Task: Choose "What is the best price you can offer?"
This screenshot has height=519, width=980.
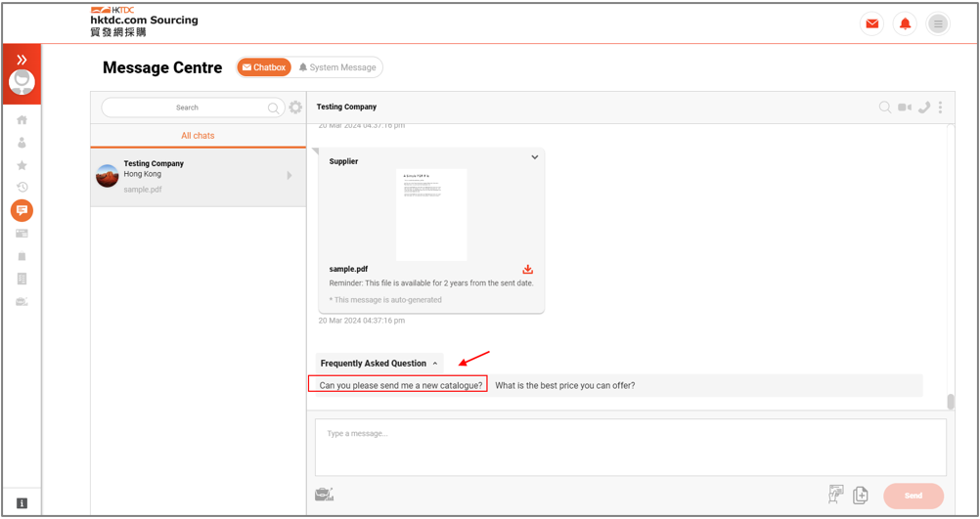Action: point(565,385)
